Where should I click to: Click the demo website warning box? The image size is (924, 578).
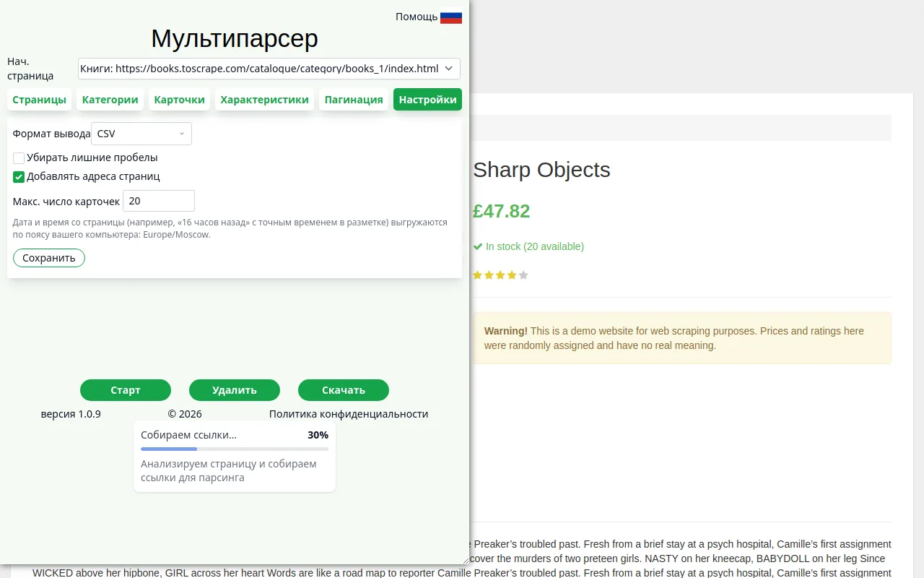tap(682, 338)
